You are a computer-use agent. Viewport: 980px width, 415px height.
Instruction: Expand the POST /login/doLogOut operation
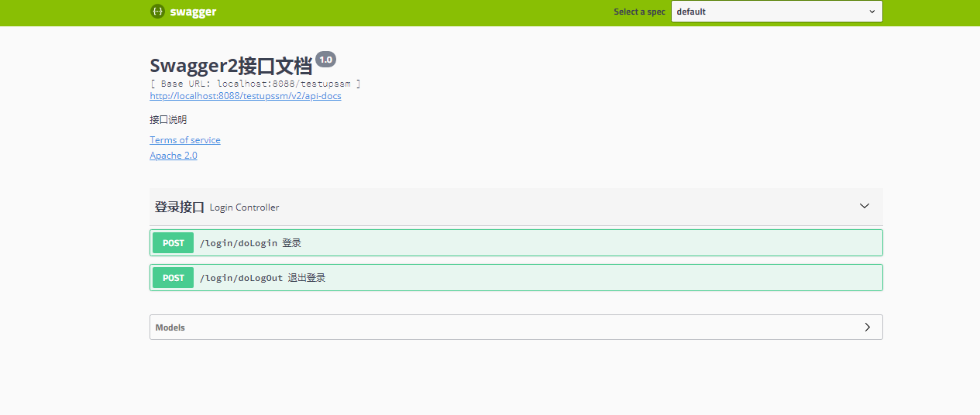click(x=516, y=278)
